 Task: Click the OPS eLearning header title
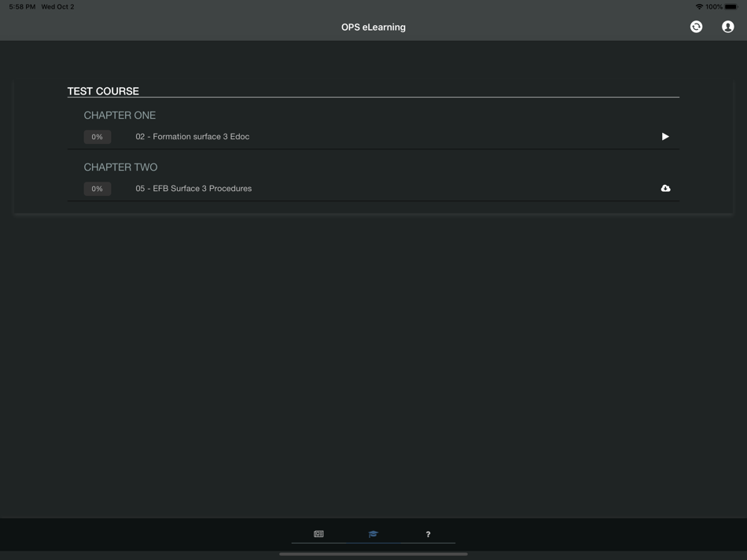click(x=373, y=28)
